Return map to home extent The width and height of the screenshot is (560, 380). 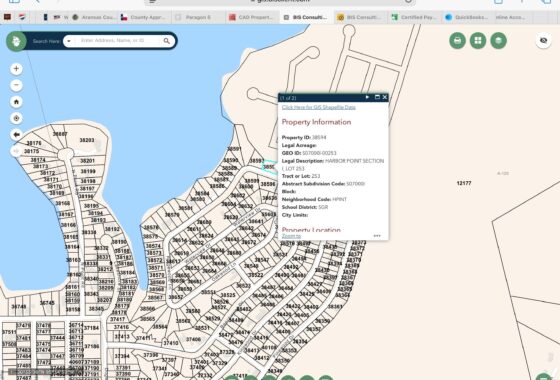16,102
